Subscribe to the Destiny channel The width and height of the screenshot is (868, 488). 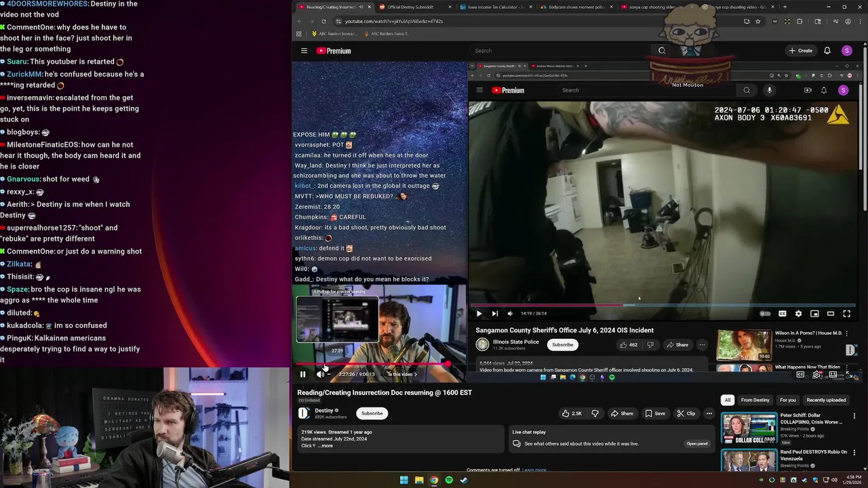pyautogui.click(x=372, y=413)
